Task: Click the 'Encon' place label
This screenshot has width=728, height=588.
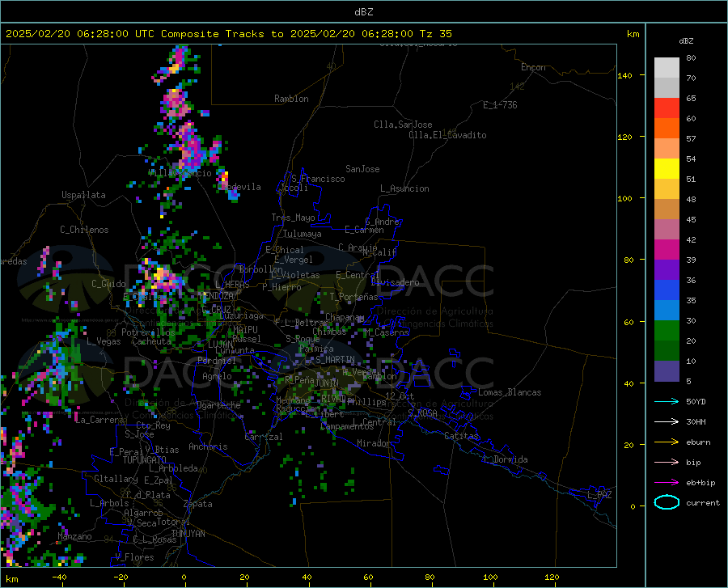Action: [533, 67]
